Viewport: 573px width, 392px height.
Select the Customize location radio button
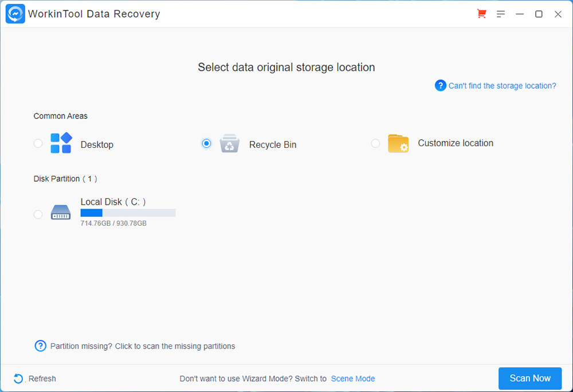tap(375, 143)
